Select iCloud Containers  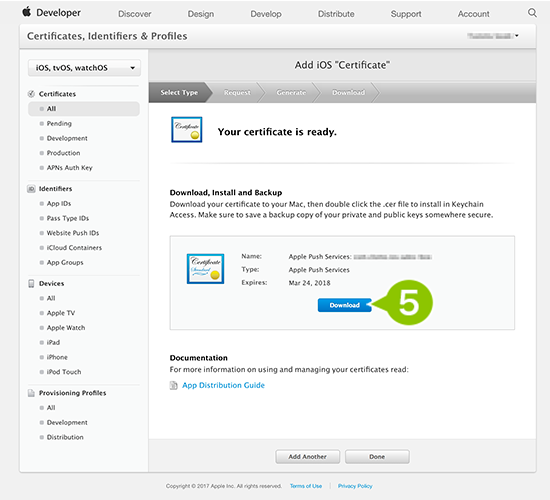(74, 248)
